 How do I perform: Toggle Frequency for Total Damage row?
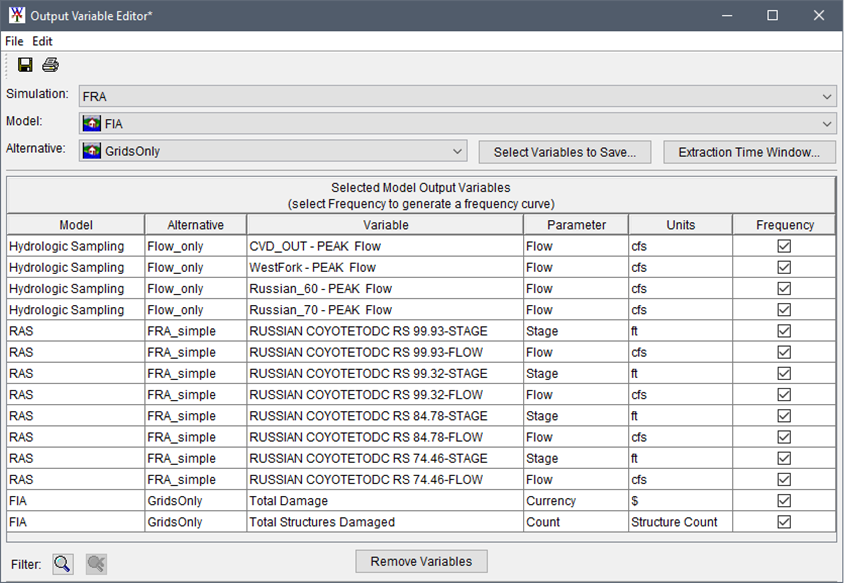click(x=786, y=500)
